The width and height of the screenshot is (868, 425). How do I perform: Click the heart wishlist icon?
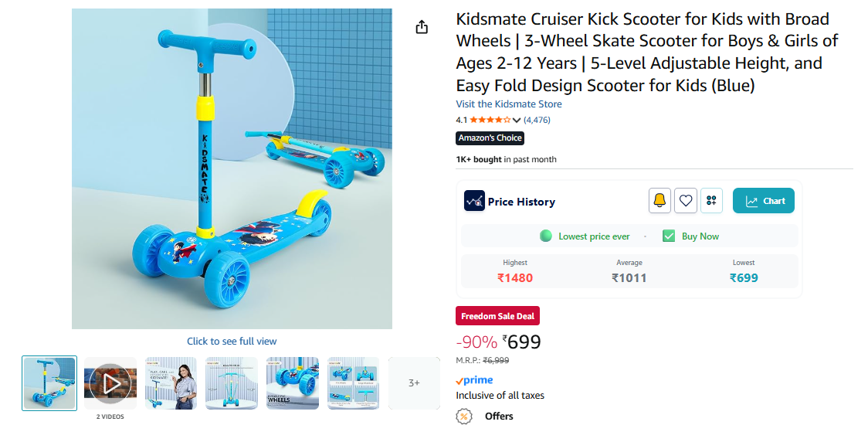coord(686,201)
